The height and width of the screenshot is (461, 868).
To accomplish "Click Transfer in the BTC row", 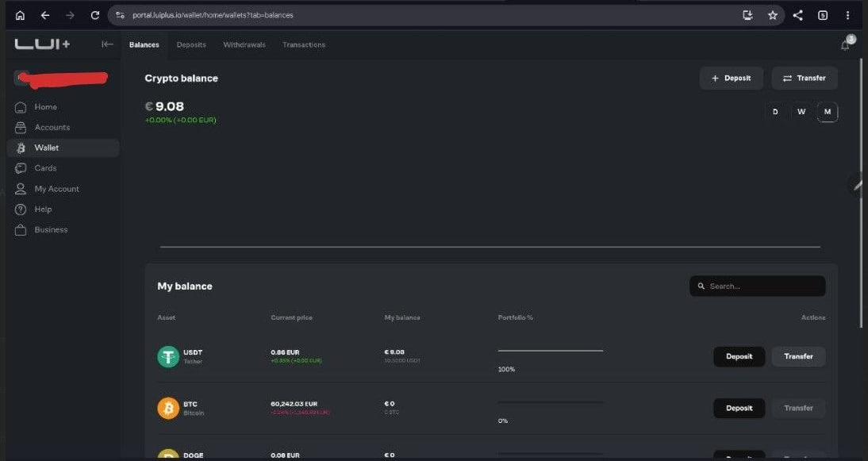I will tap(798, 409).
